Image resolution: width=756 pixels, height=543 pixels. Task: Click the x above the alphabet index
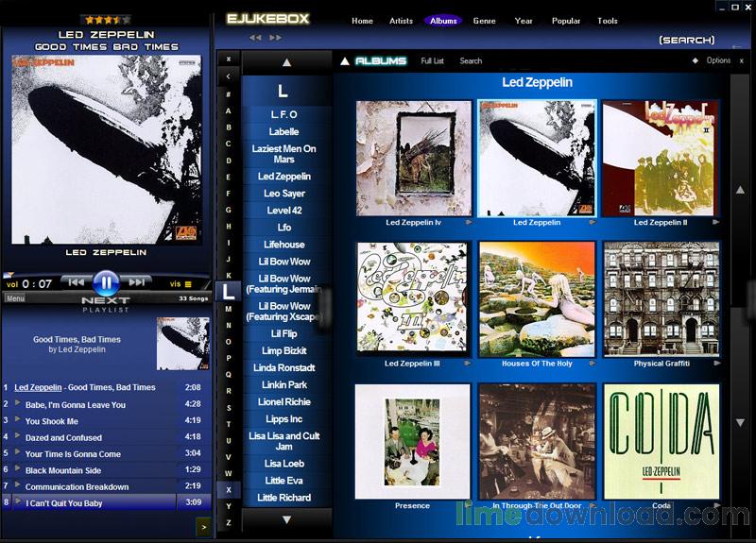pos(229,59)
